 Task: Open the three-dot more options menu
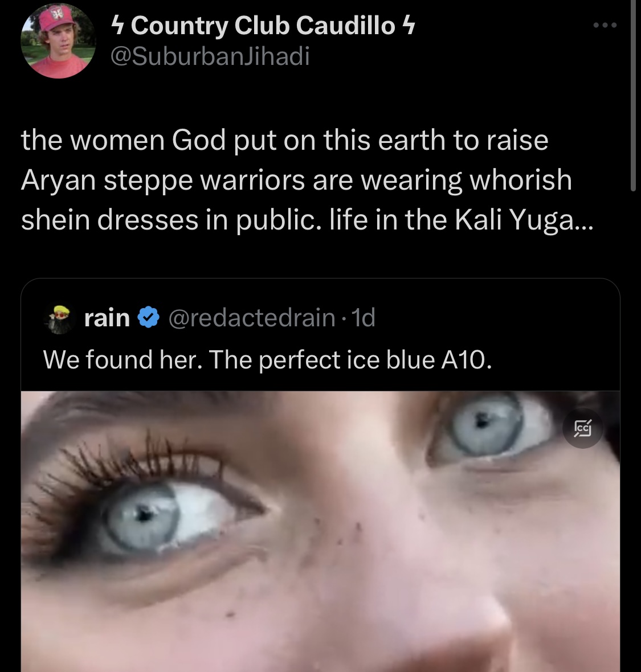(x=605, y=25)
